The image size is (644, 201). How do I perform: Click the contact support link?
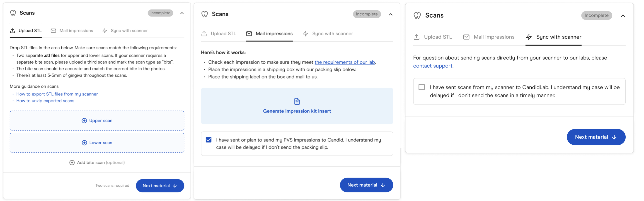point(433,66)
